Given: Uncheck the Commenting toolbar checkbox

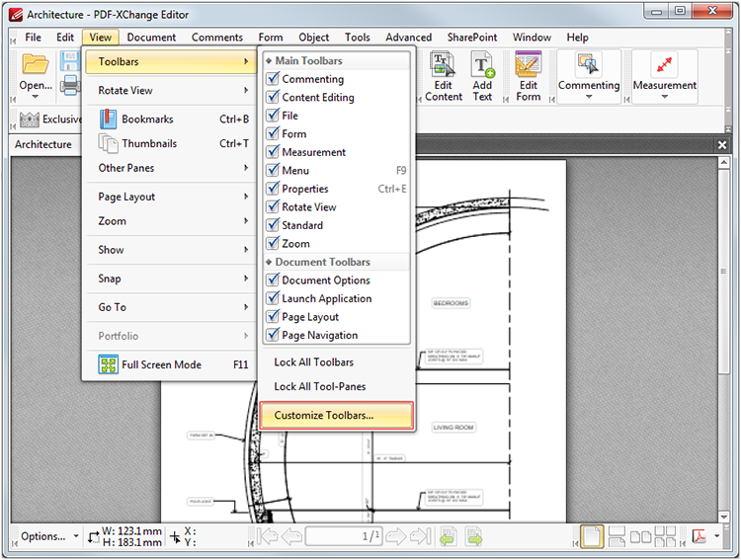Looking at the screenshot, I should tap(273, 78).
